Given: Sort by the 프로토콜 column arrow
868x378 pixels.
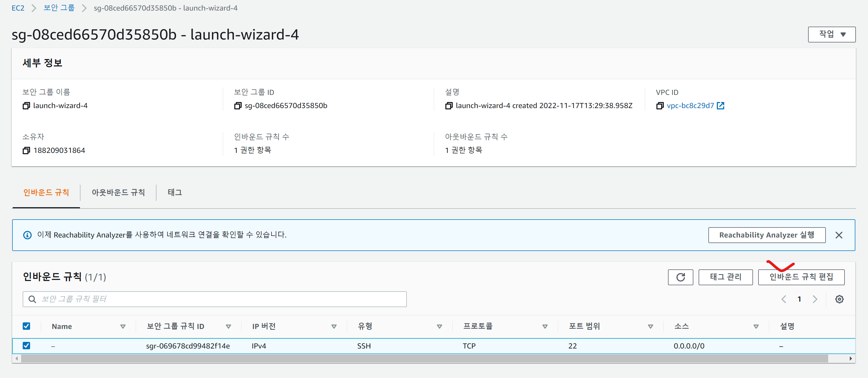Looking at the screenshot, I should (545, 326).
